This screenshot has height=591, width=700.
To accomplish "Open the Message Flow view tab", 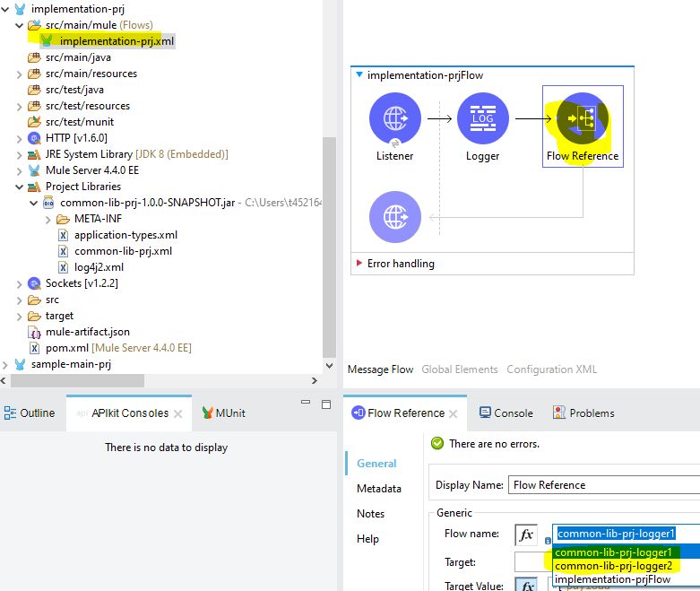I will [380, 369].
